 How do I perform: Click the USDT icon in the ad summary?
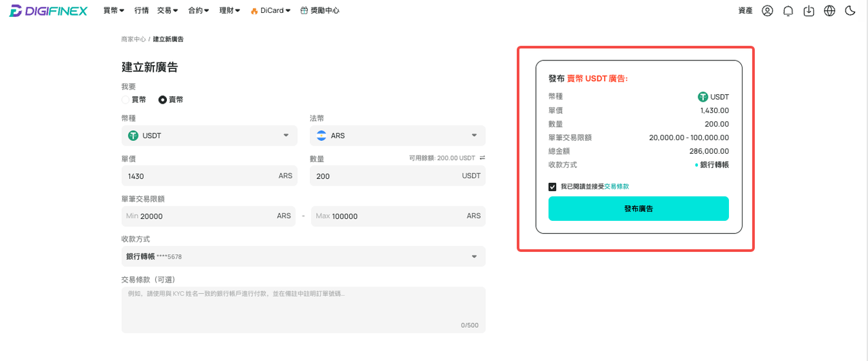pyautogui.click(x=703, y=97)
